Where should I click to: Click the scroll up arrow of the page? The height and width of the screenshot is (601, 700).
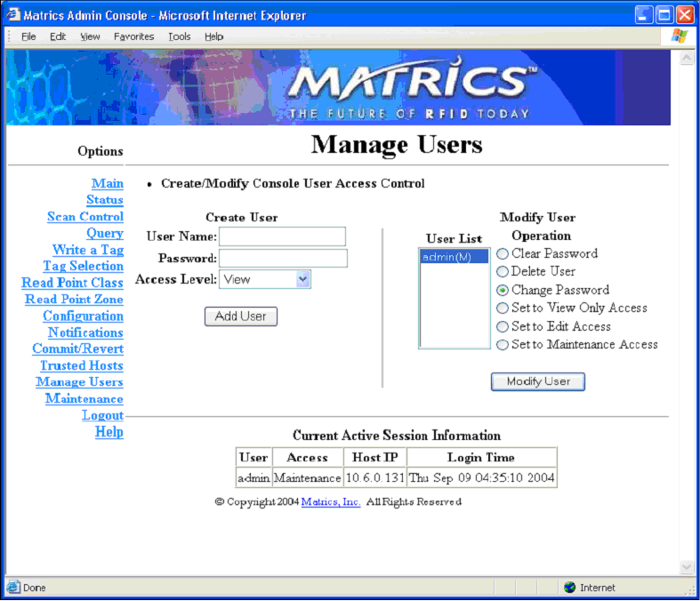687,58
